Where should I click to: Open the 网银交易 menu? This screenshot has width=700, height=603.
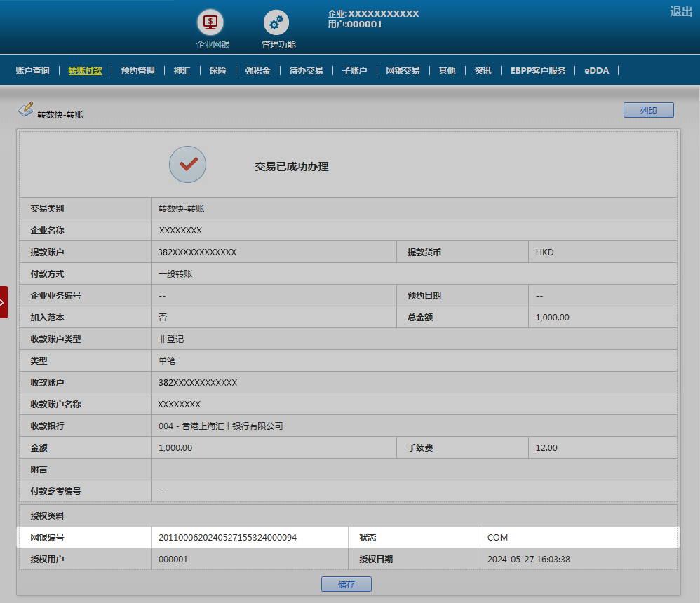[403, 71]
